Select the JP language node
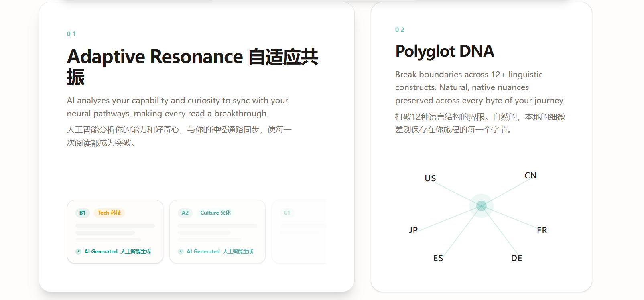Viewport: 644px width, 300px height. [x=413, y=230]
